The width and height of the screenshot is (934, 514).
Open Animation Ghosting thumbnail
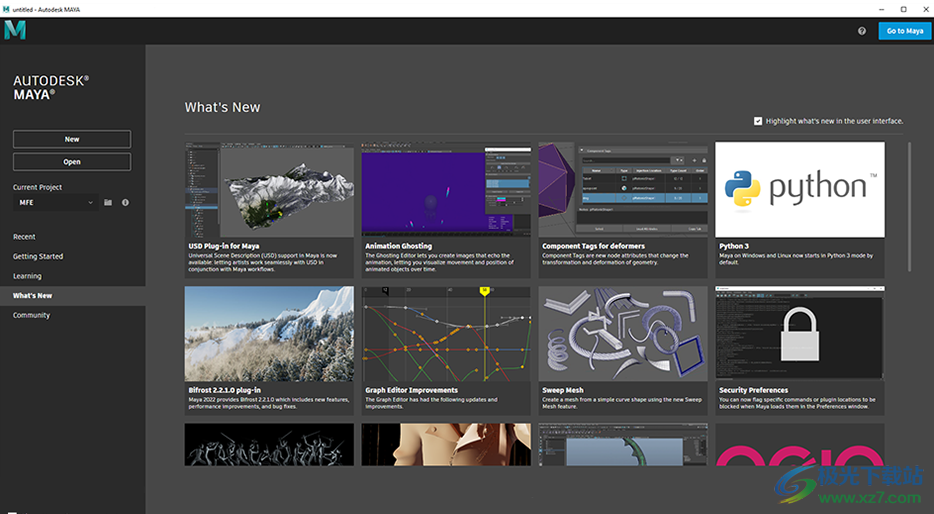click(x=446, y=190)
